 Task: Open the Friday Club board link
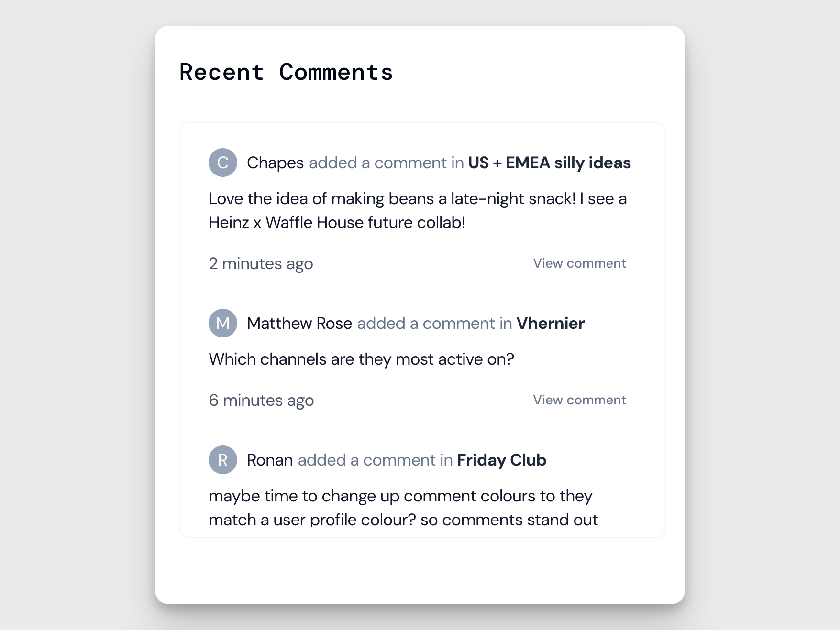point(501,460)
